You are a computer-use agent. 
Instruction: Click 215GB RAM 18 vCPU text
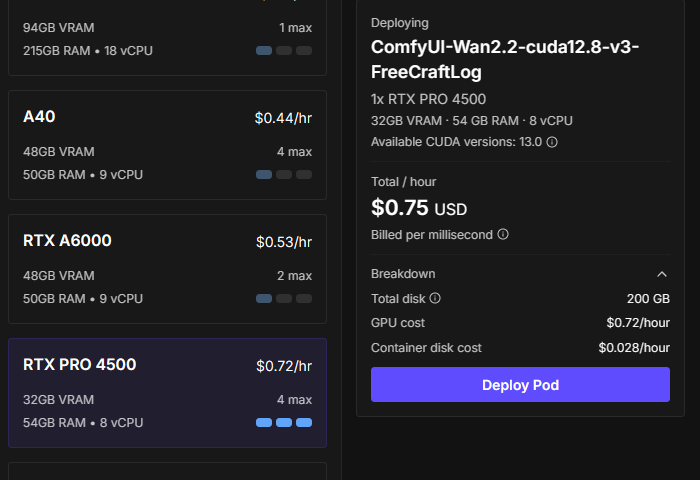(88, 51)
